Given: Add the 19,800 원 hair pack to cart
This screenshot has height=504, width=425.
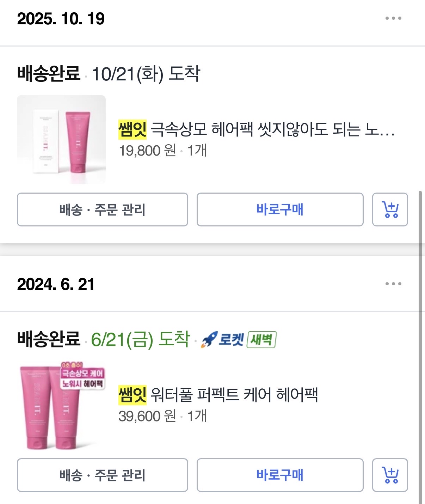Looking at the screenshot, I should tap(390, 210).
